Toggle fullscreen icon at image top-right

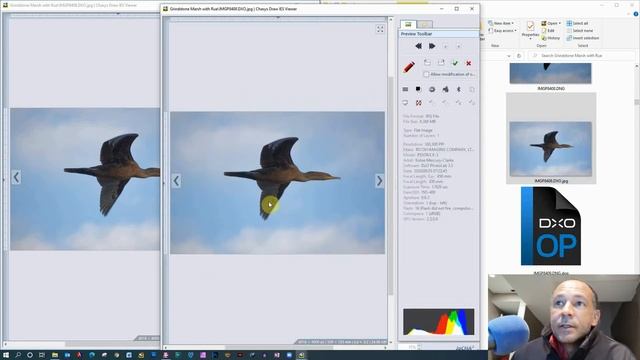coord(380,29)
